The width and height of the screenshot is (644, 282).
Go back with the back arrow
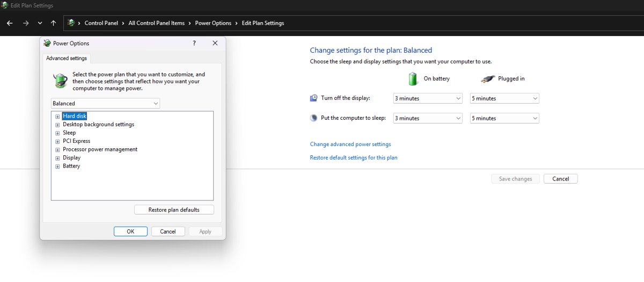click(10, 23)
